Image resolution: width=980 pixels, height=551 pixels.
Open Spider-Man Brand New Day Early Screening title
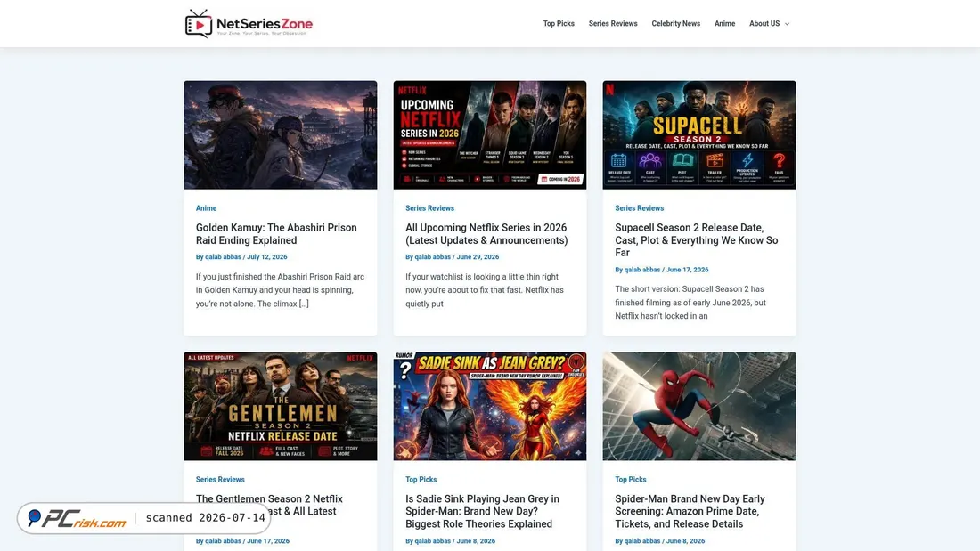pyautogui.click(x=690, y=511)
